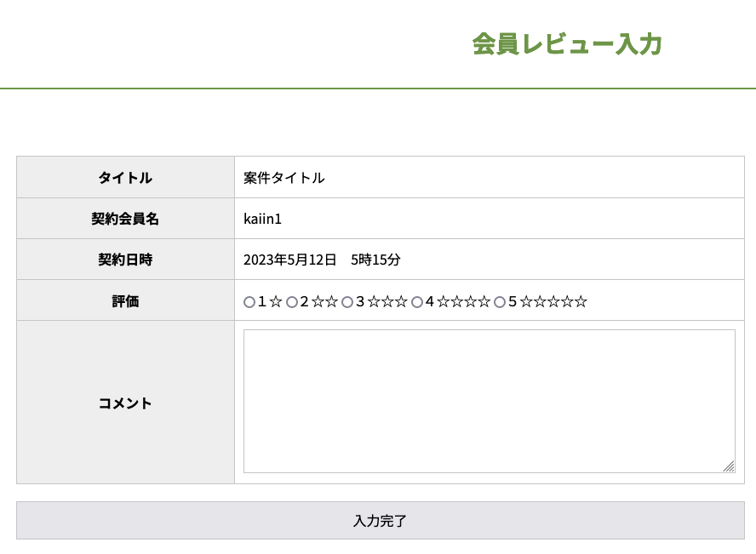Click the single star symbol beside rating 1
This screenshot has width=756, height=554.
coord(276,302)
